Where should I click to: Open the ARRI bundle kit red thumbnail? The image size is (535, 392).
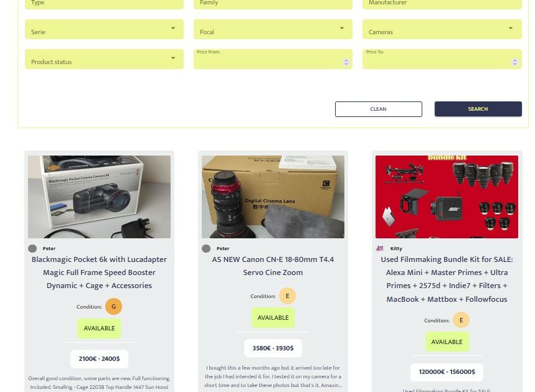click(447, 197)
